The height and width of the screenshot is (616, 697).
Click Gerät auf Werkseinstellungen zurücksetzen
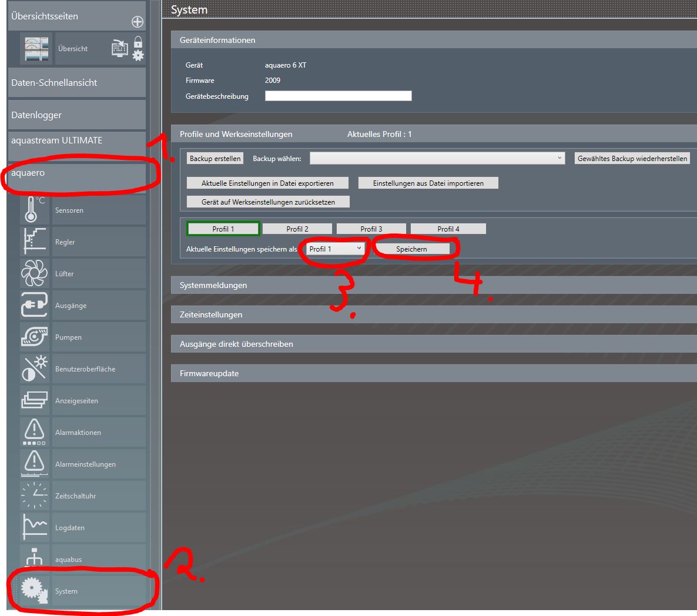[x=268, y=202]
